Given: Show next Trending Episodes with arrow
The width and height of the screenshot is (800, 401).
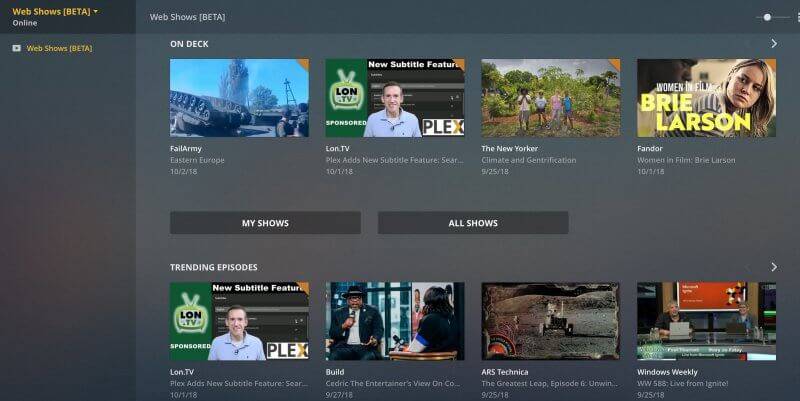Looking at the screenshot, I should pos(774,267).
